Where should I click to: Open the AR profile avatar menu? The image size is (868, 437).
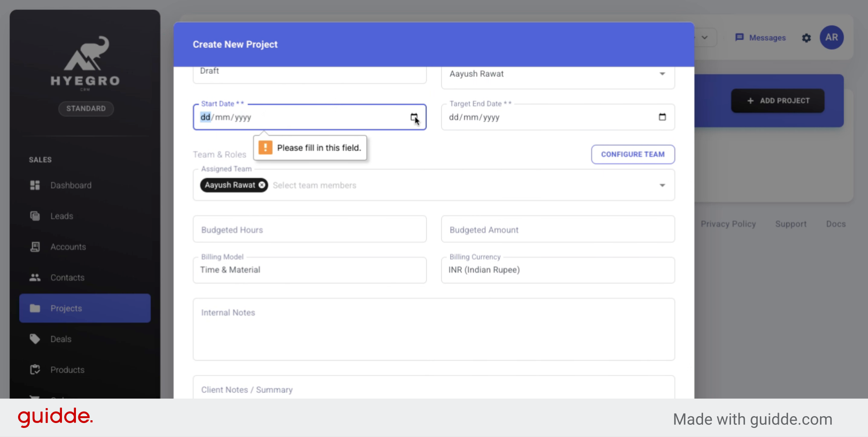coord(831,38)
